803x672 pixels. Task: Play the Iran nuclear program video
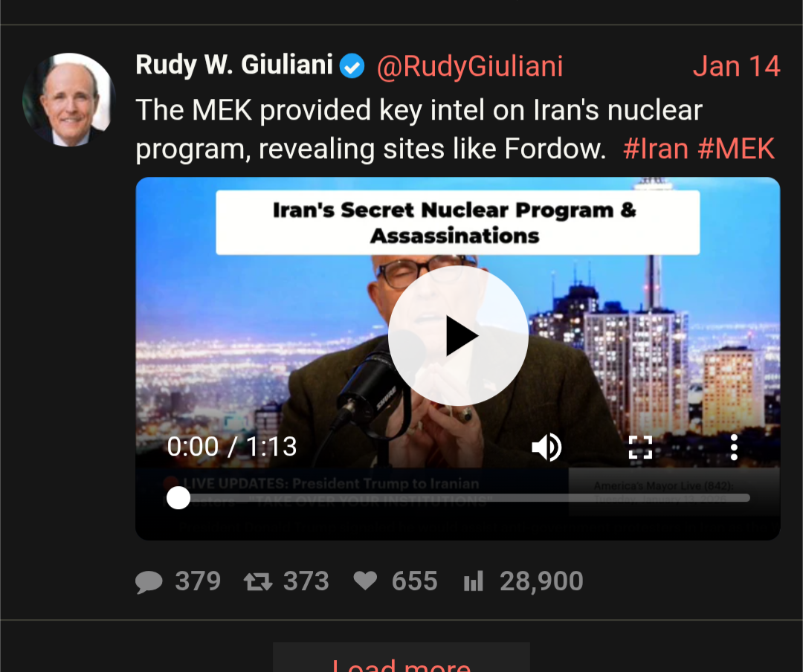(x=458, y=336)
